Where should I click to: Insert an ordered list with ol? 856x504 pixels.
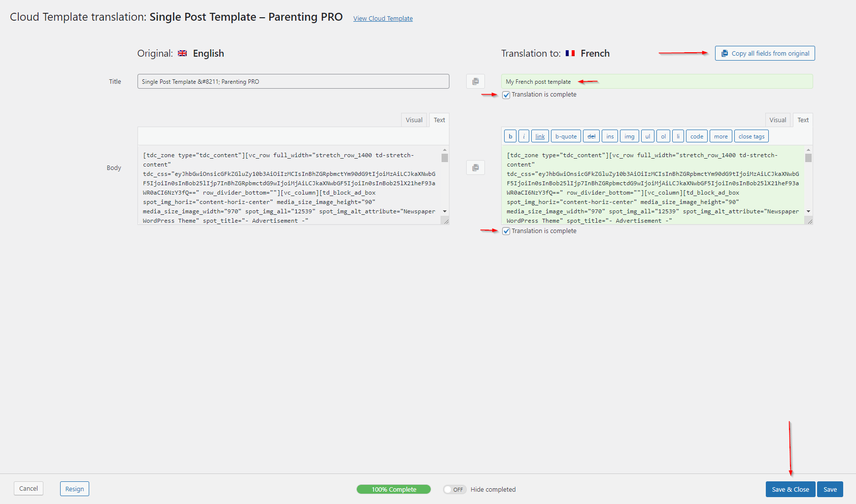coord(663,136)
